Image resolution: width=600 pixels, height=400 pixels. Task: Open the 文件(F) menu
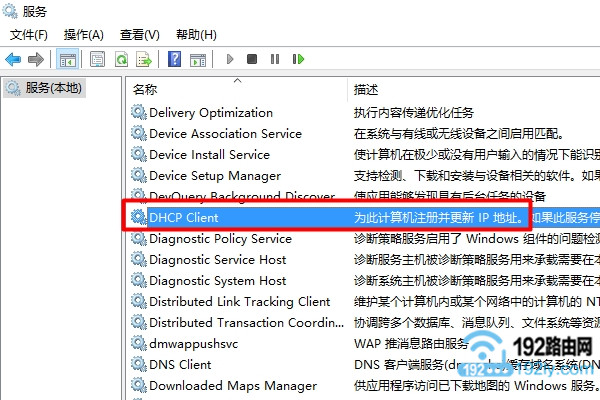pyautogui.click(x=28, y=35)
